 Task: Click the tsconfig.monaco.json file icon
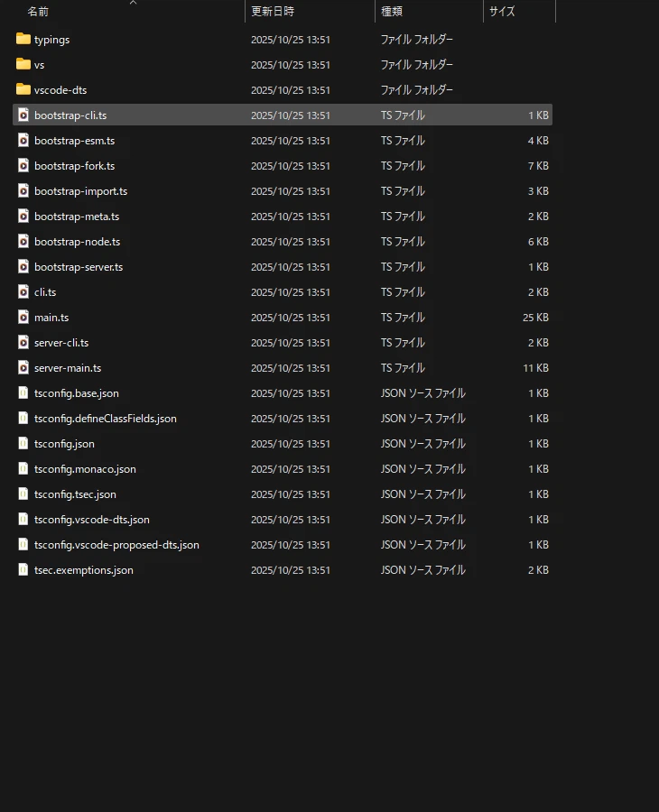(23, 468)
